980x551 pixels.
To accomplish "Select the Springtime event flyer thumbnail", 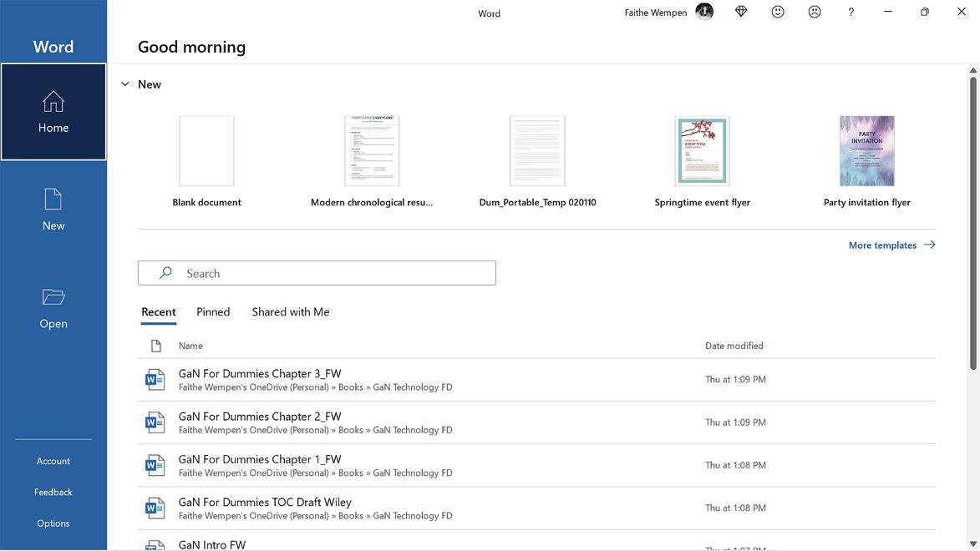I will pos(703,150).
